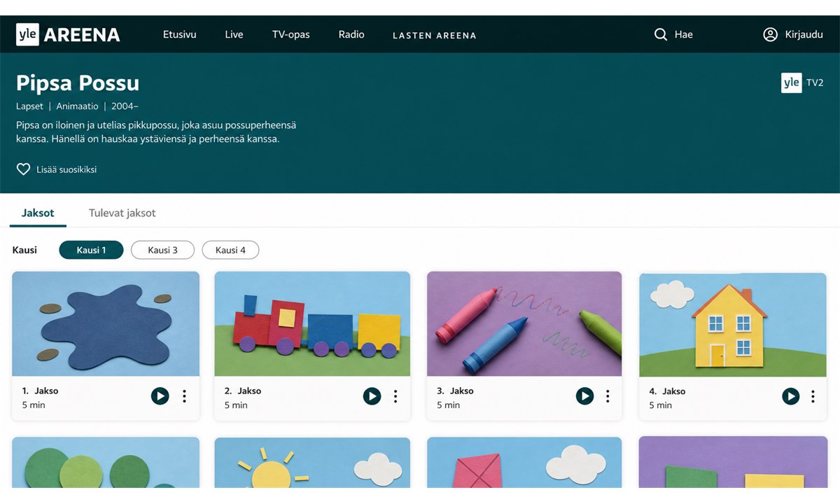Open more options for 2. Jakso
840x504 pixels.
[x=395, y=396]
